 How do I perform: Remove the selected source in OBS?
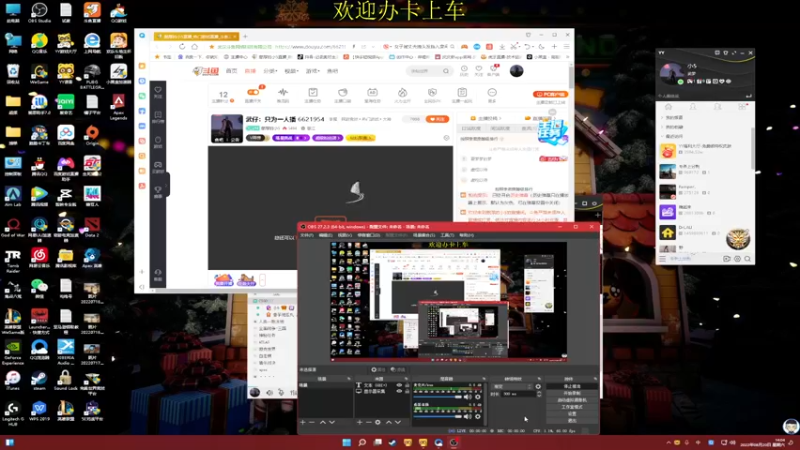point(368,422)
